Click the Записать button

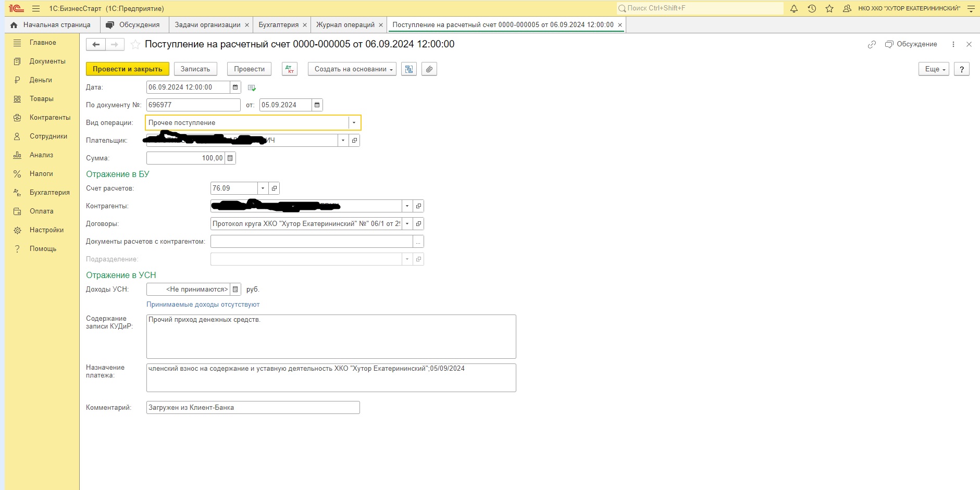(x=195, y=69)
